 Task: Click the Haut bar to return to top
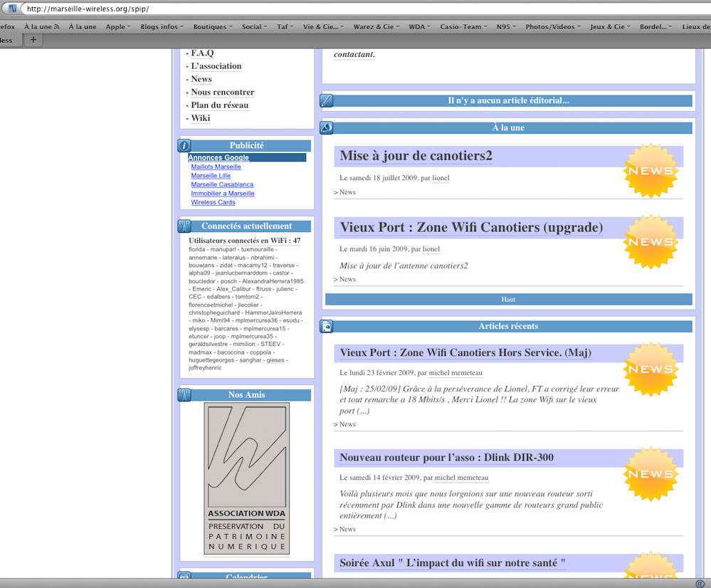click(508, 300)
